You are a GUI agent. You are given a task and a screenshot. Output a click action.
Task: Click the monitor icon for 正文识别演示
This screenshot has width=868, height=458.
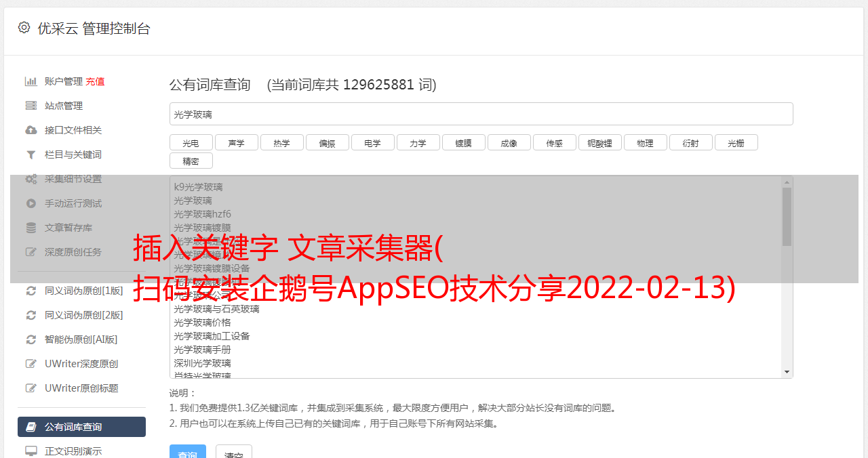click(x=31, y=451)
